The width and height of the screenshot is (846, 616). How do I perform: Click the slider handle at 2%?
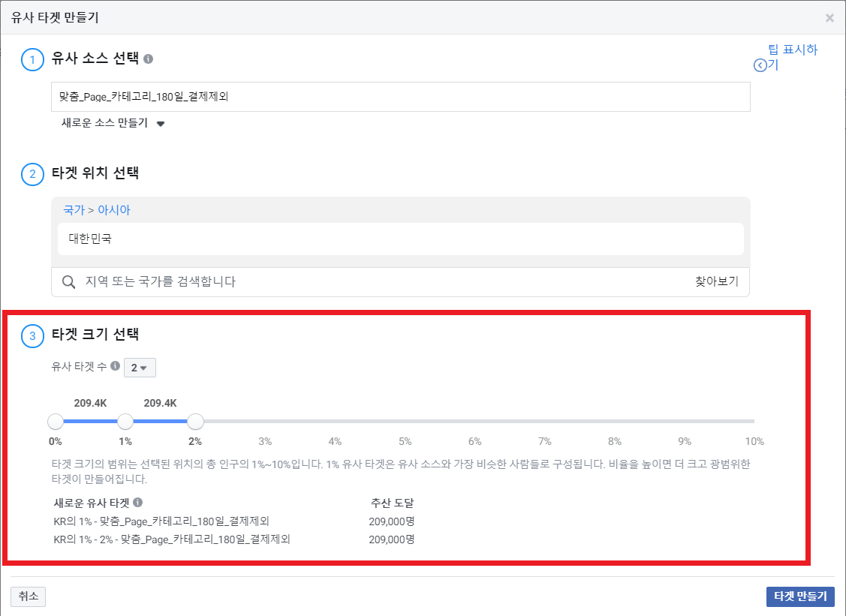click(195, 421)
